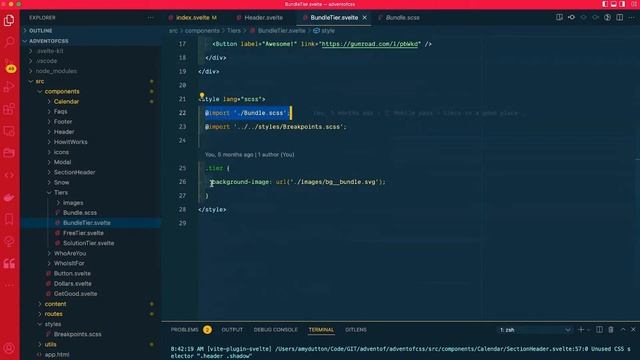Close the BundleTier.svelte tab
Viewport: 640px width, 360px height.
click(364, 18)
